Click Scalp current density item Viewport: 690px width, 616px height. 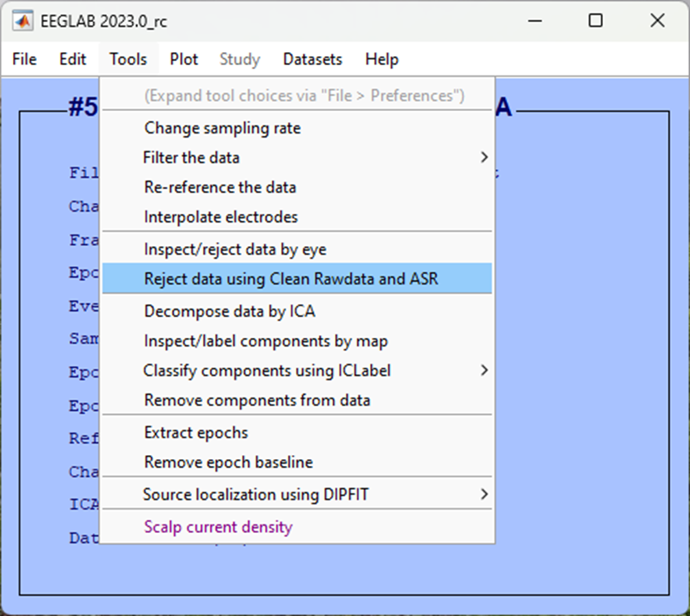coord(218,527)
